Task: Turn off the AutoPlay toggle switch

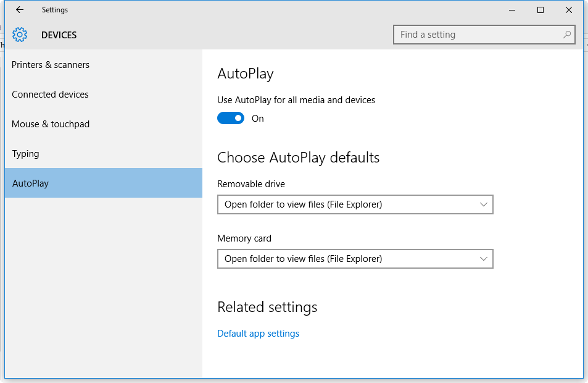Action: pos(231,119)
